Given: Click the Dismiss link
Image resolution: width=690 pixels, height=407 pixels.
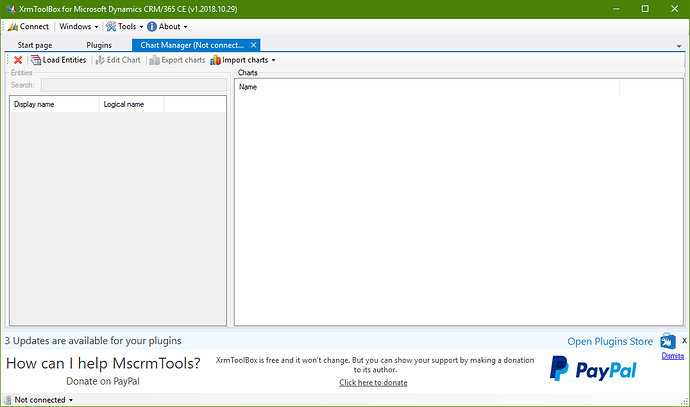Looking at the screenshot, I should point(672,356).
